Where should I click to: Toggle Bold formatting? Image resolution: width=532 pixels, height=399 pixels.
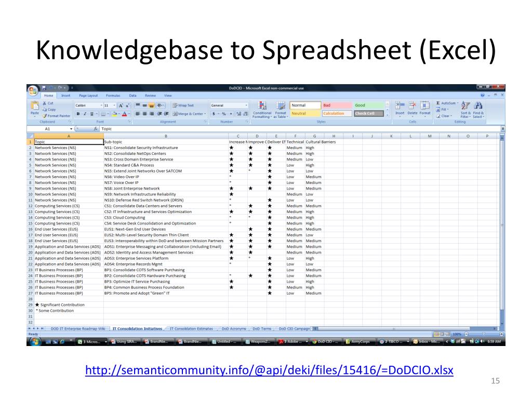[78, 114]
